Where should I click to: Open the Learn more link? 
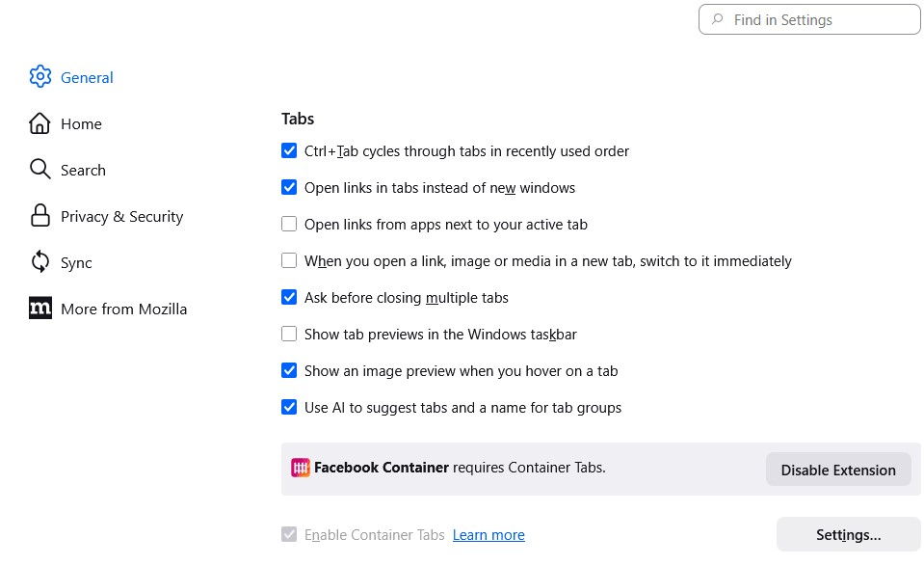[488, 535]
